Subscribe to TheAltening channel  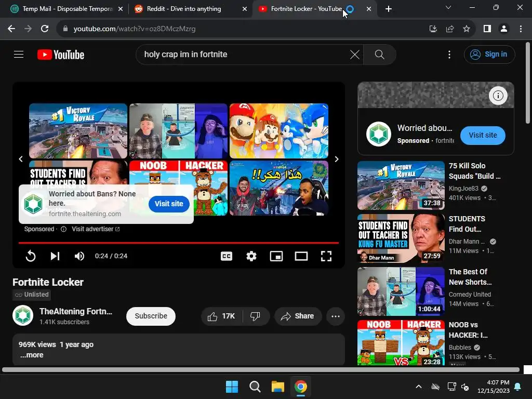click(151, 316)
